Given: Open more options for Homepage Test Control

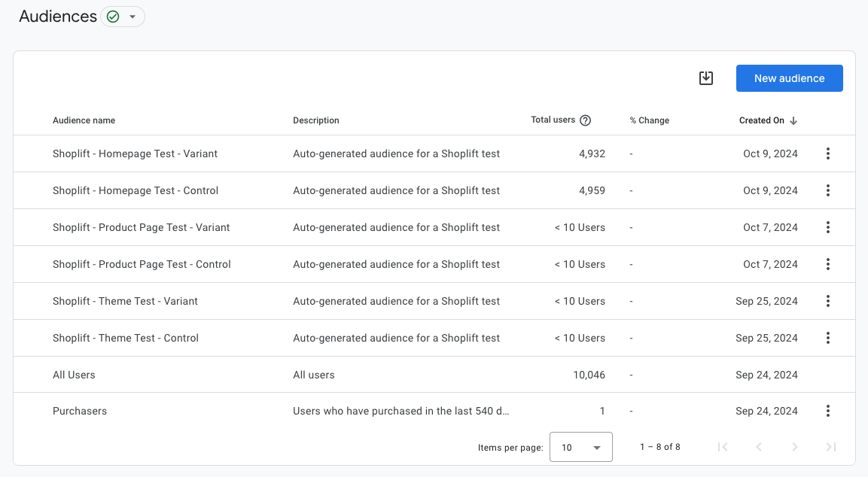Looking at the screenshot, I should (827, 190).
